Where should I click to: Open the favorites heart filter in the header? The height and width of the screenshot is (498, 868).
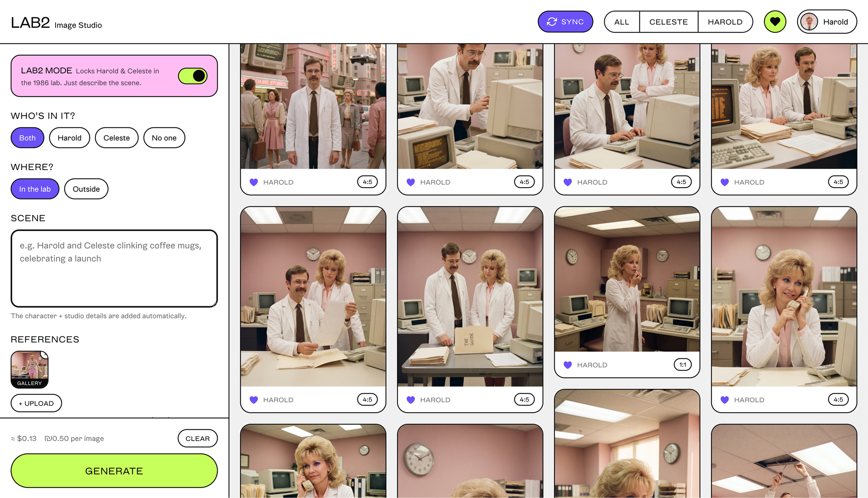point(775,22)
